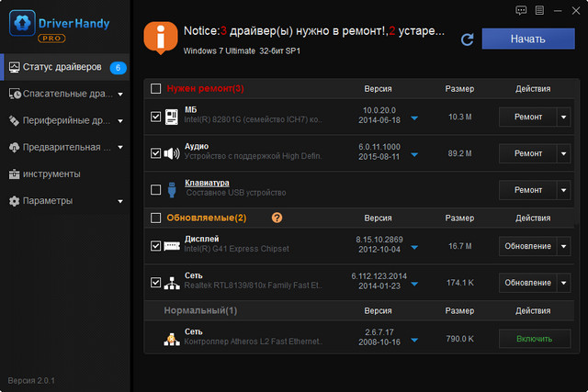Toggle the Нужен ремонт select-all checkbox
Screen dimensions: 588x392
154,88
